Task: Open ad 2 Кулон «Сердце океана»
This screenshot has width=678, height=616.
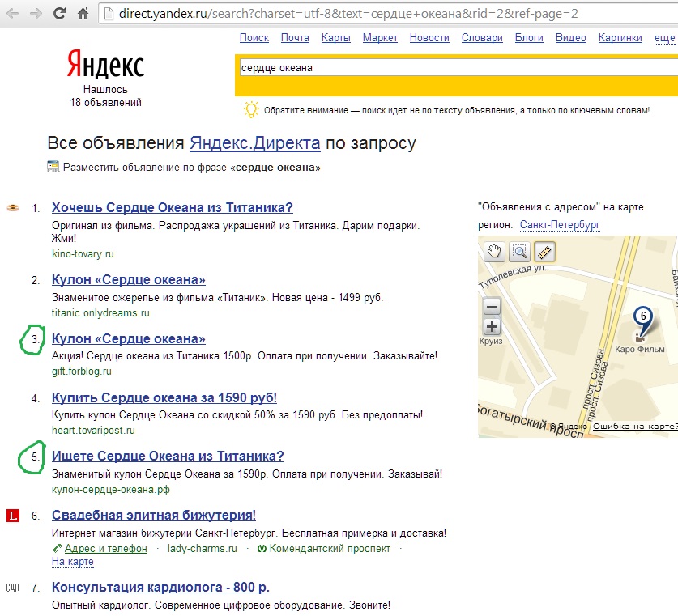Action: click(129, 280)
